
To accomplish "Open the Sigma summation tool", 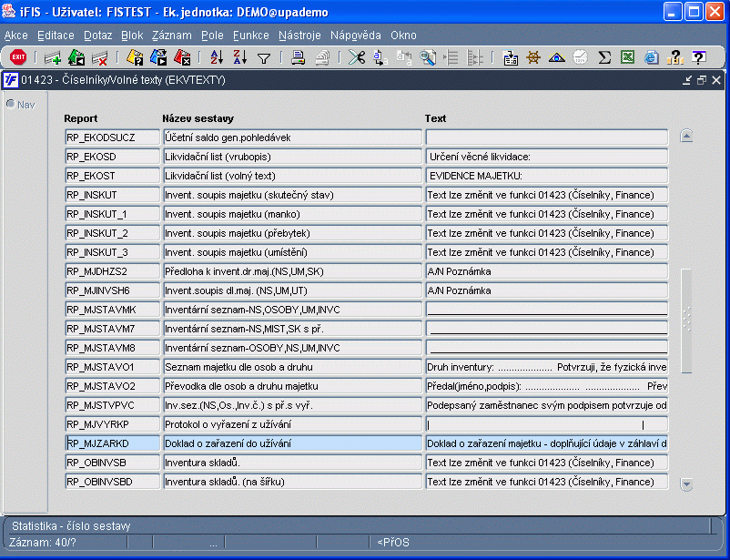I will click(604, 57).
